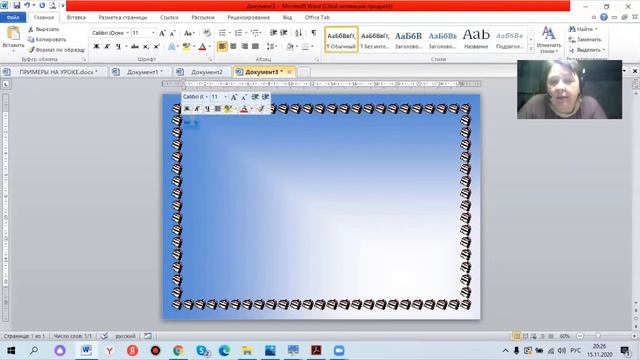Toggle Superscript formatting
640x360 pixels.
[157, 47]
